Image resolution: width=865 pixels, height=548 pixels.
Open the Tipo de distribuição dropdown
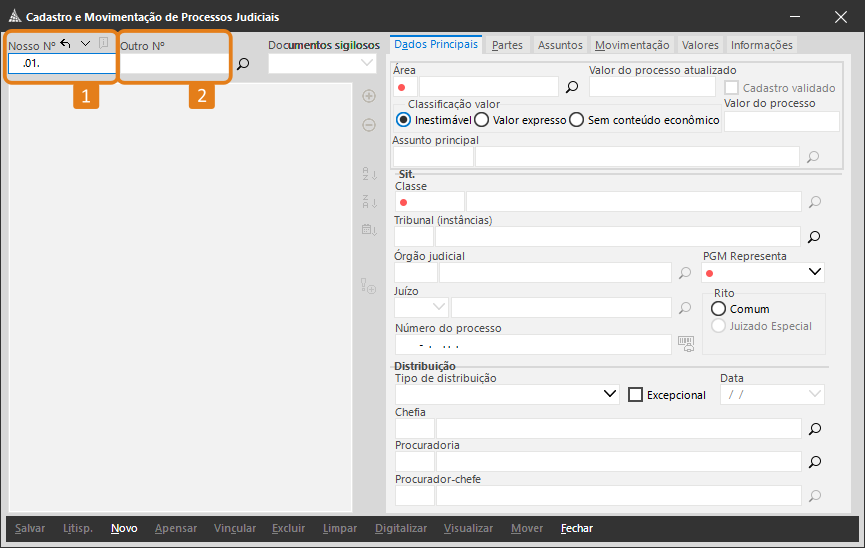pyautogui.click(x=610, y=395)
